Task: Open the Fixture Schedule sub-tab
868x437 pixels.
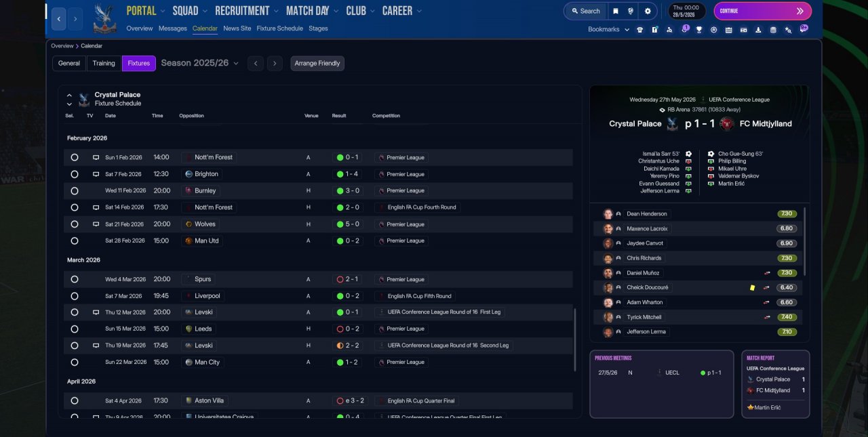Action: (x=279, y=28)
